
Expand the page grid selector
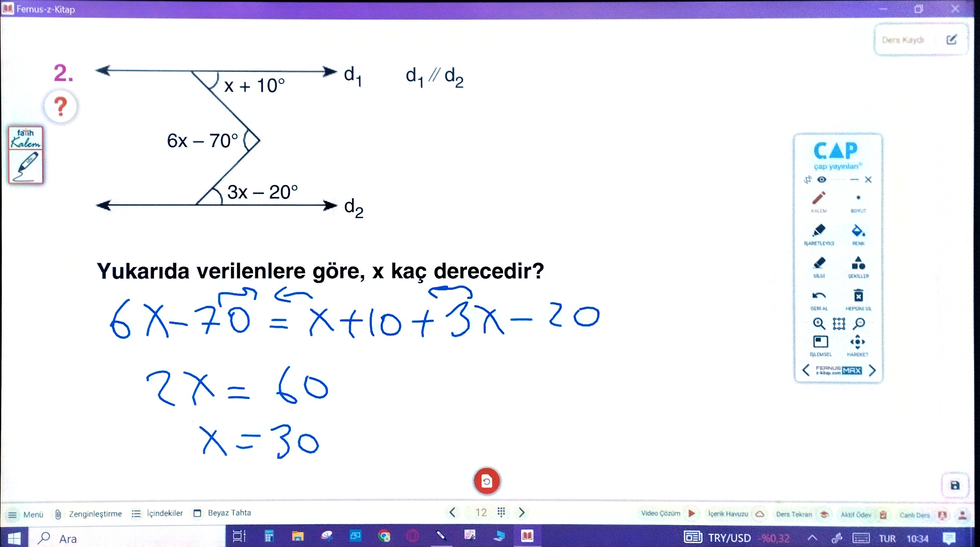[501, 512]
